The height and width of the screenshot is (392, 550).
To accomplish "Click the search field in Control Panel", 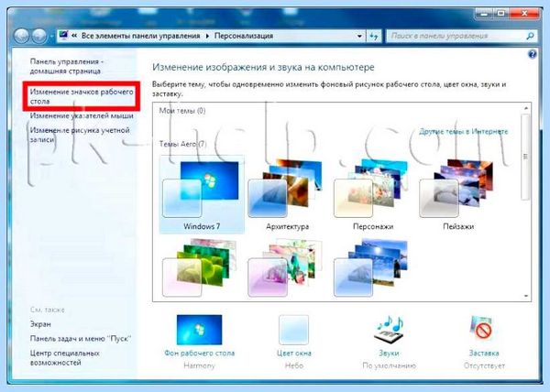I will (x=462, y=36).
